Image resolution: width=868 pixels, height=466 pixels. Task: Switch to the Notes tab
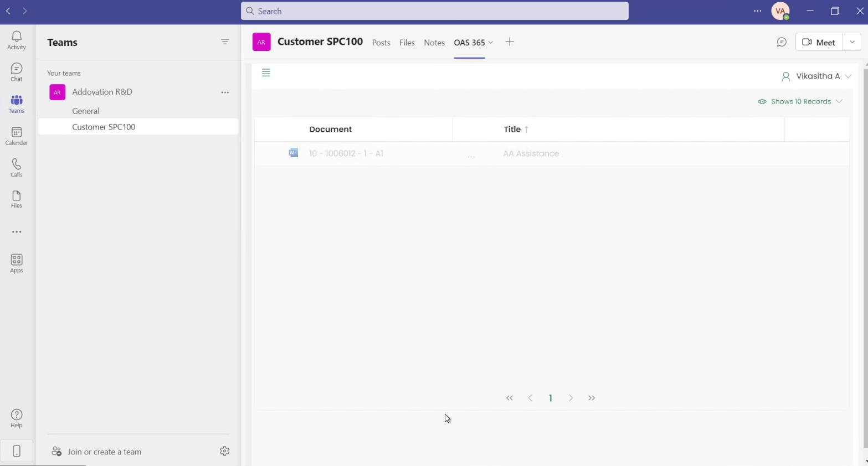434,43
